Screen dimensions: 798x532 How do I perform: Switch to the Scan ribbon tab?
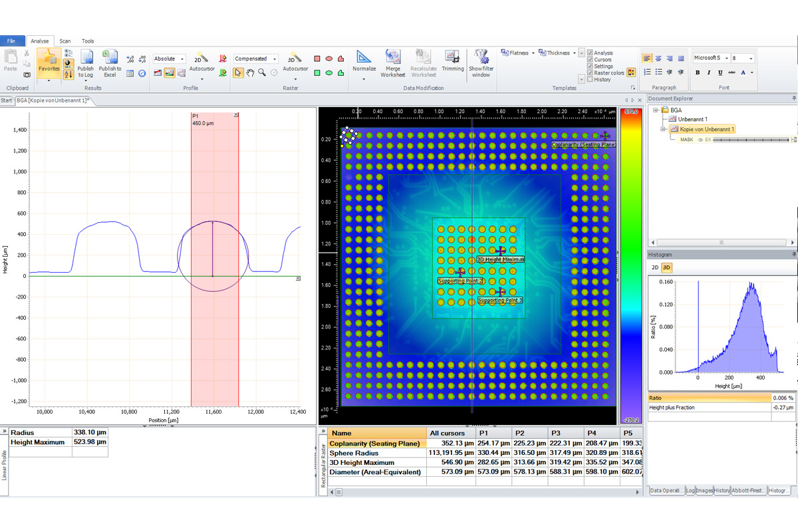[x=65, y=41]
